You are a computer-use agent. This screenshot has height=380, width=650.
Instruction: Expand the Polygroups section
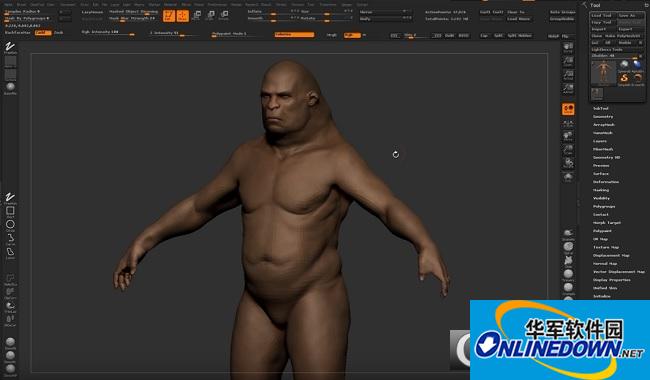pyautogui.click(x=604, y=206)
